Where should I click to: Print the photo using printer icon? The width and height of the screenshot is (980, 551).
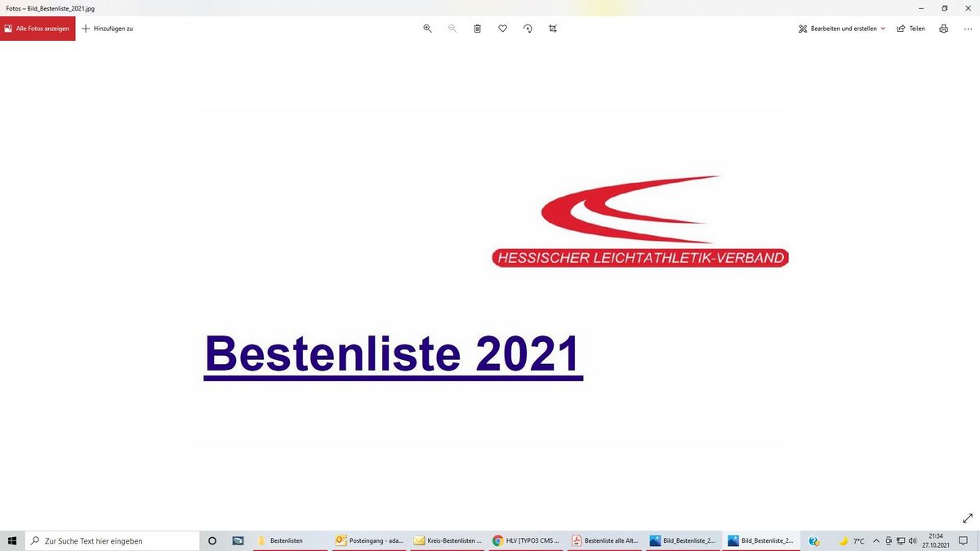pyautogui.click(x=944, y=29)
